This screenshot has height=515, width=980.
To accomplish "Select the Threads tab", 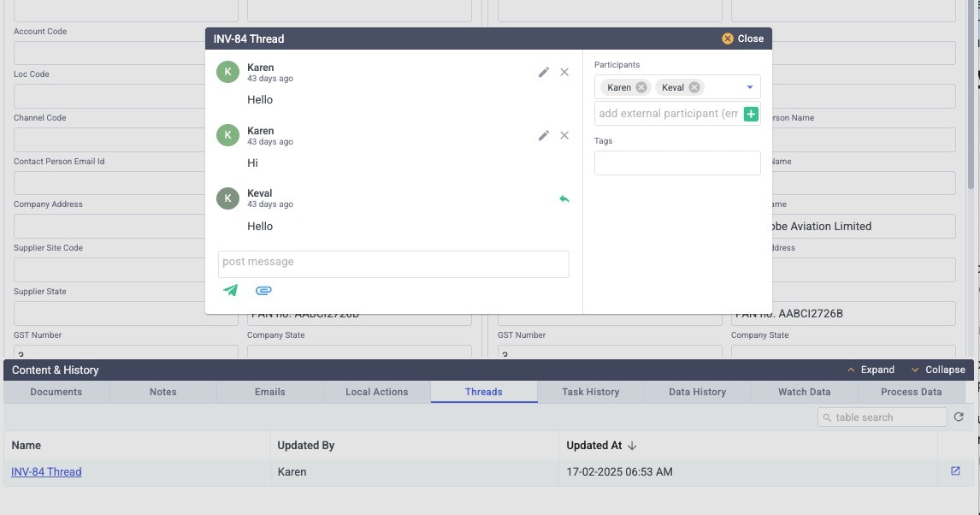I will point(484,392).
